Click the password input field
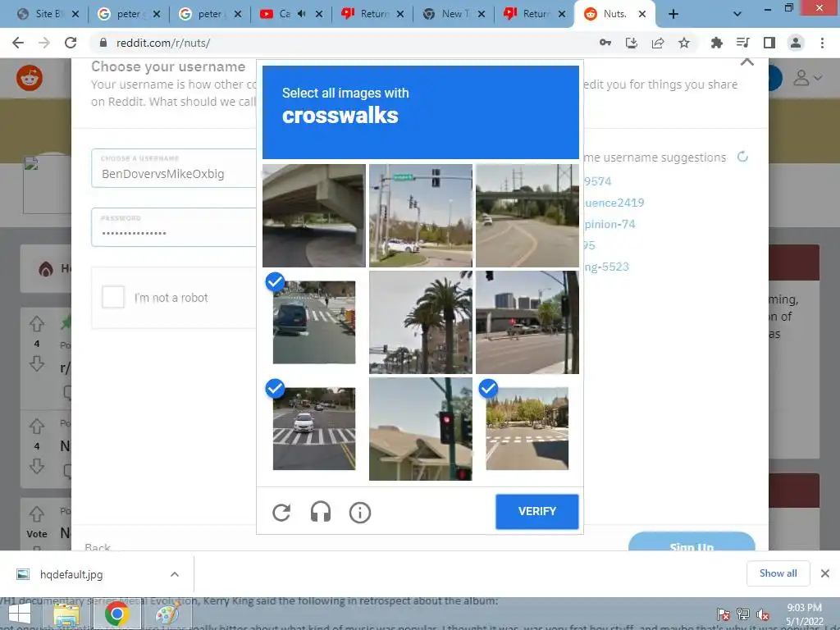Image resolution: width=840 pixels, height=630 pixels. coord(174,227)
